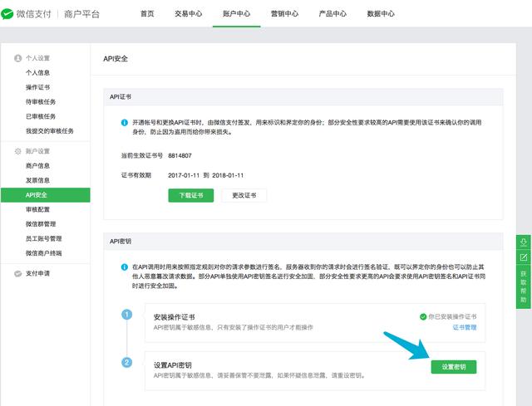Click the 更改证书 button
The image size is (532, 406).
[x=244, y=196]
